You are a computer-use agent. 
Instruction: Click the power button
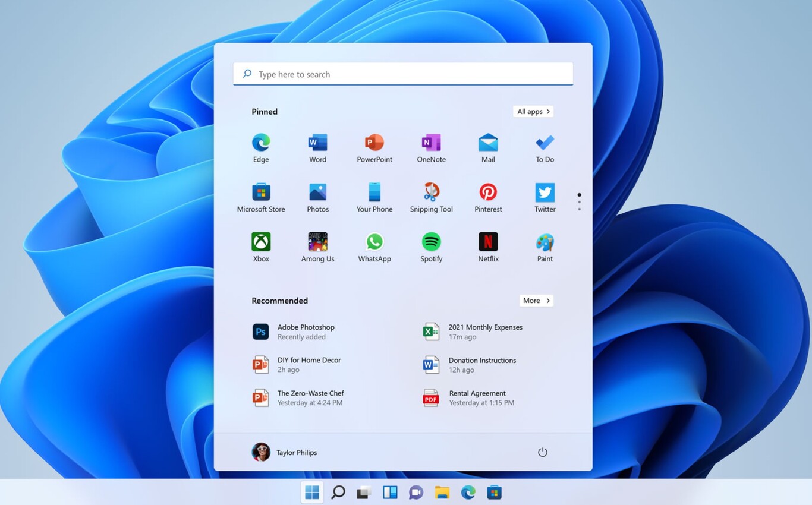(542, 452)
